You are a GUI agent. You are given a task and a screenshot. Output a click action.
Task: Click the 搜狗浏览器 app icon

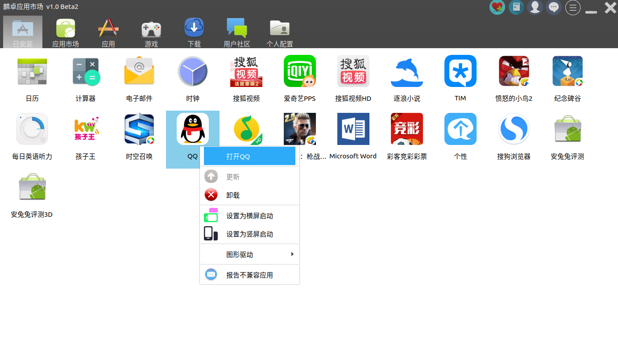tap(514, 129)
